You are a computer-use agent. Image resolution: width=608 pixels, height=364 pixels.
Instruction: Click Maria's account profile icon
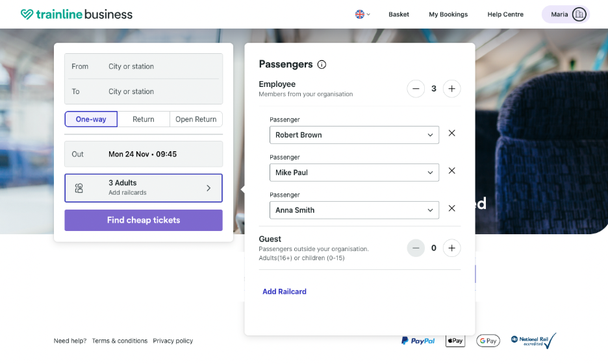[579, 14]
